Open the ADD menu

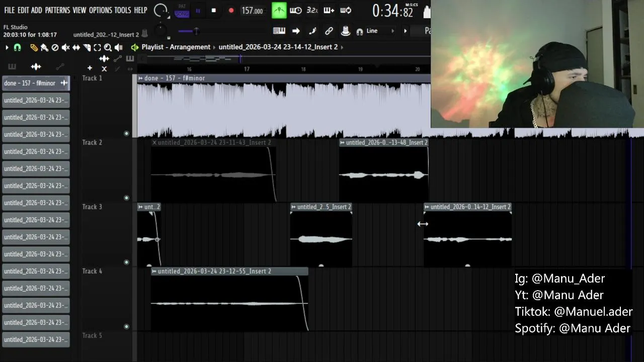click(x=37, y=10)
